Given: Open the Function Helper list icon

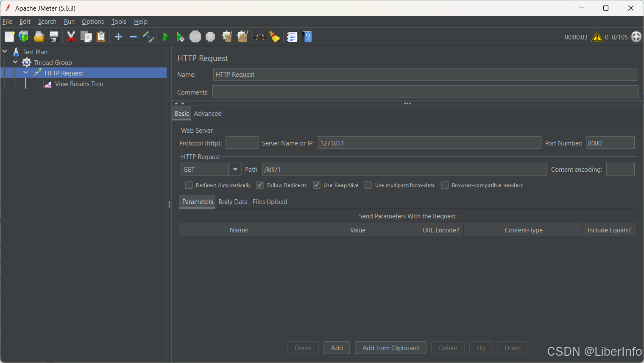Looking at the screenshot, I should (292, 37).
